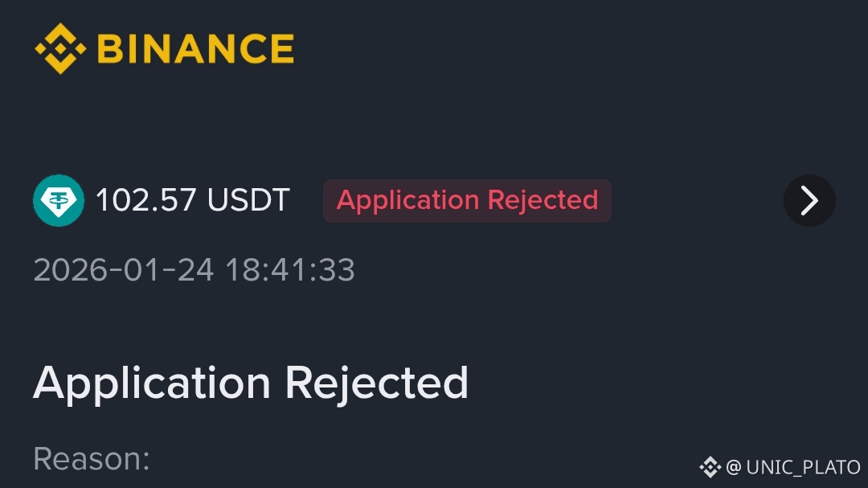Tap the transaction amount row

pyautogui.click(x=193, y=200)
